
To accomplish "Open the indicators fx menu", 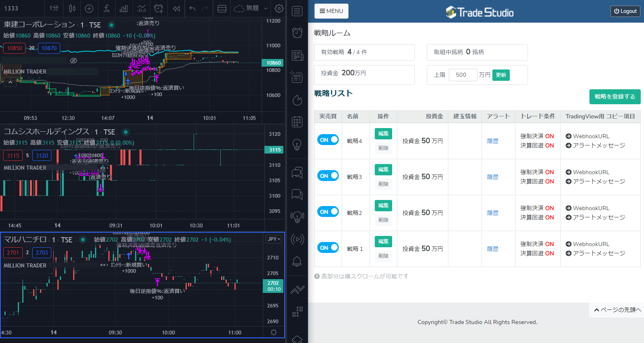I will [x=107, y=8].
